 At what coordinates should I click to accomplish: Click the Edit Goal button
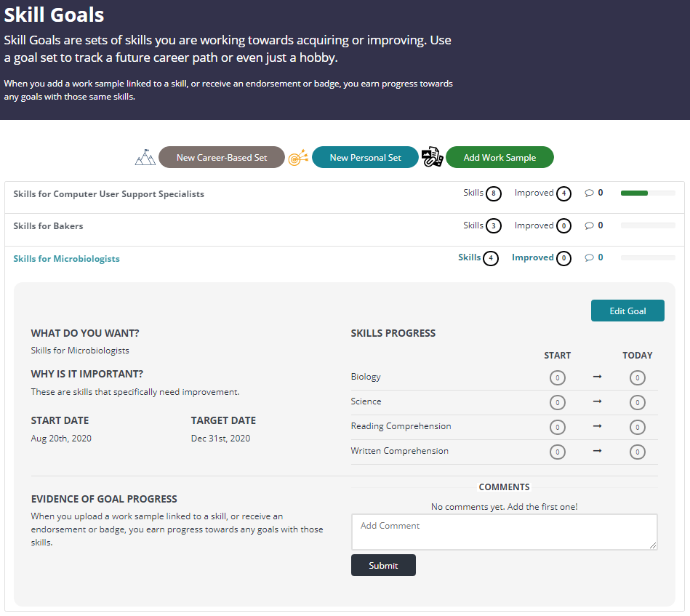(x=627, y=311)
